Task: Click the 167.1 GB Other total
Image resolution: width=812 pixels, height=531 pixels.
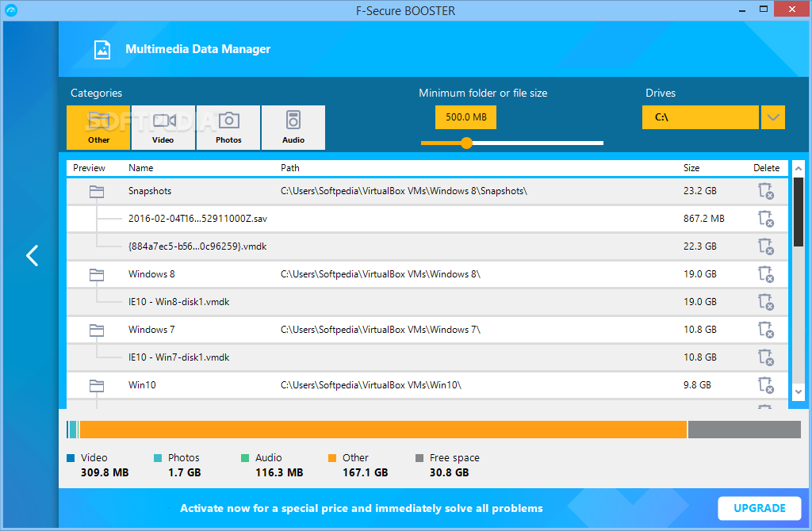Action: [365, 472]
